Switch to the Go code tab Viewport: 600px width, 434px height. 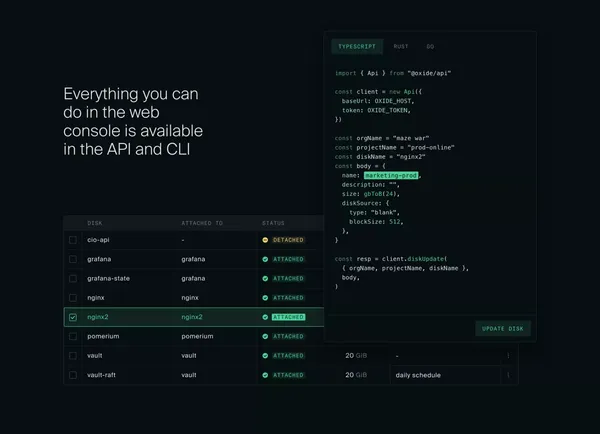pyautogui.click(x=430, y=46)
